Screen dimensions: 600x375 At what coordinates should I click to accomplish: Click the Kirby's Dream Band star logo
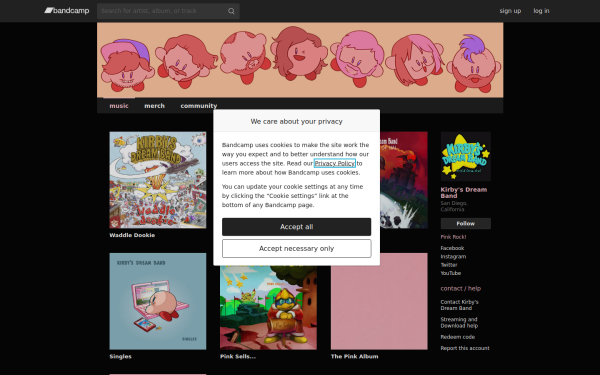465,156
